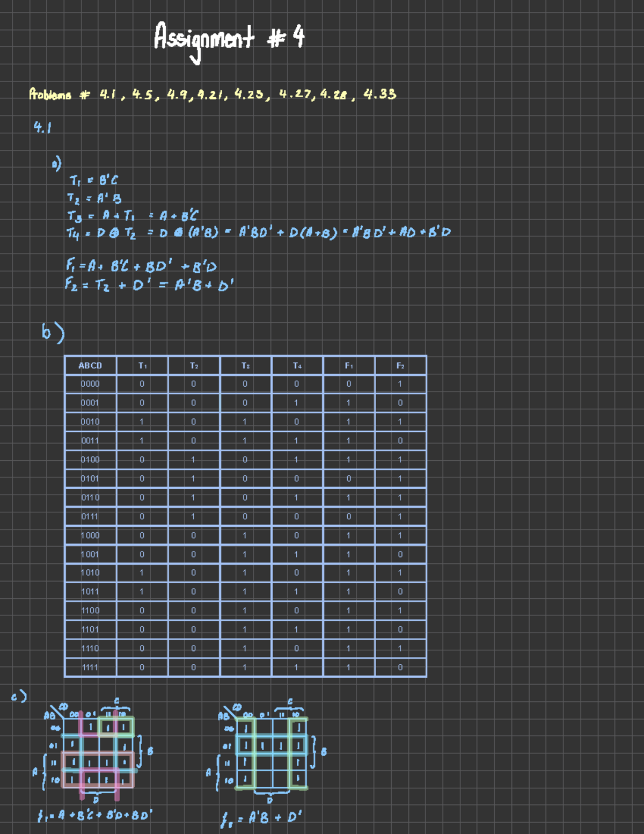
Task: Click the "T4" column header
Action: (297, 365)
